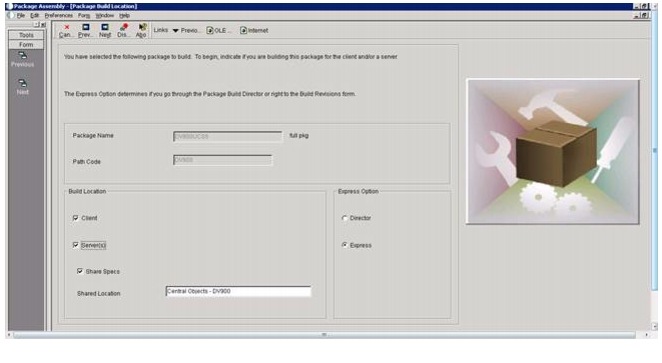Click the Links toolbar label
Image resolution: width=662 pixels, height=363 pixels.
(160, 30)
